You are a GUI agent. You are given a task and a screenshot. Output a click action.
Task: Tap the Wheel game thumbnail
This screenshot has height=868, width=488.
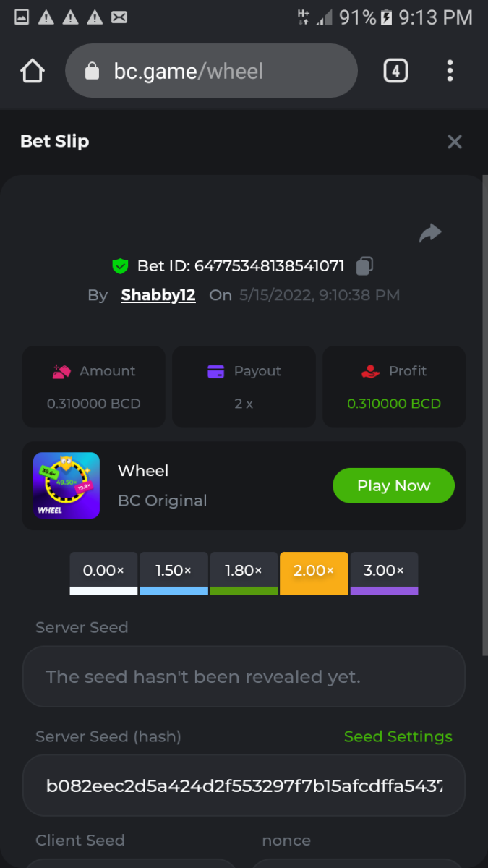pos(67,485)
